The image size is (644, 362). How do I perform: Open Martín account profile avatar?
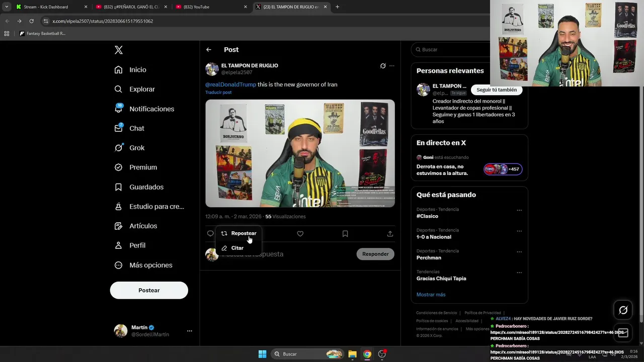pos(121,331)
